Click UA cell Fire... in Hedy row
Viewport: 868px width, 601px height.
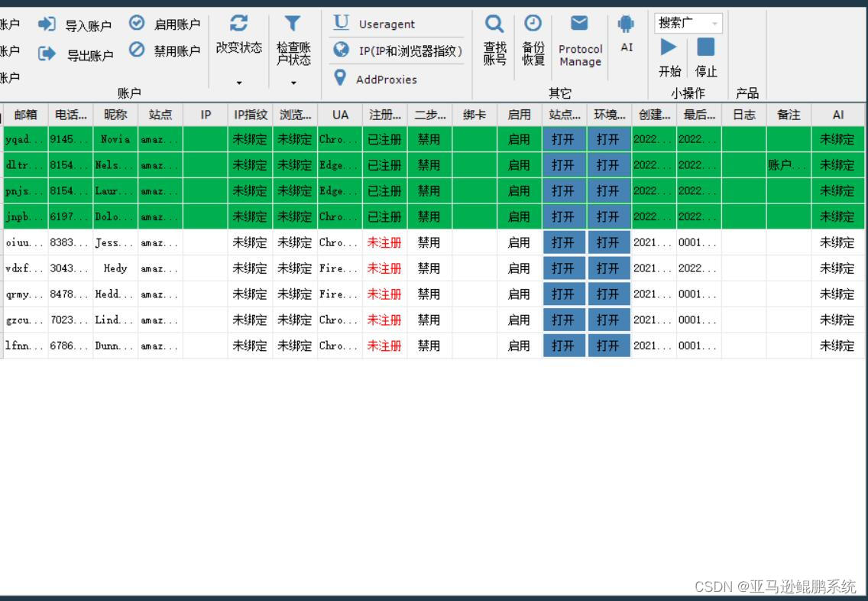340,268
